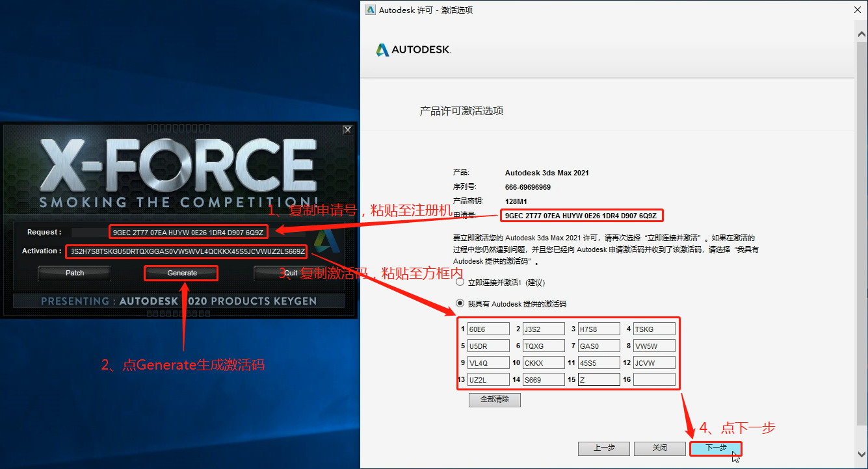Click the 产品许可激活选项 heading
The width and height of the screenshot is (868, 469).
click(x=462, y=111)
